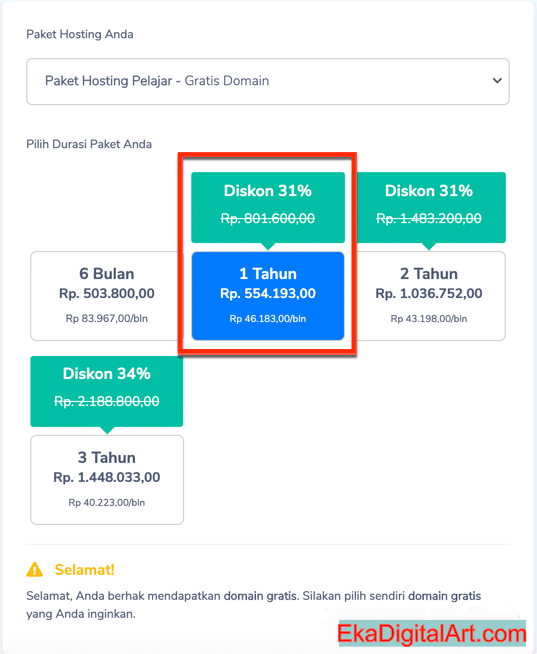537x654 pixels.
Task: Click the strikethrough Rp. 2.188.800,00 price
Action: click(107, 401)
